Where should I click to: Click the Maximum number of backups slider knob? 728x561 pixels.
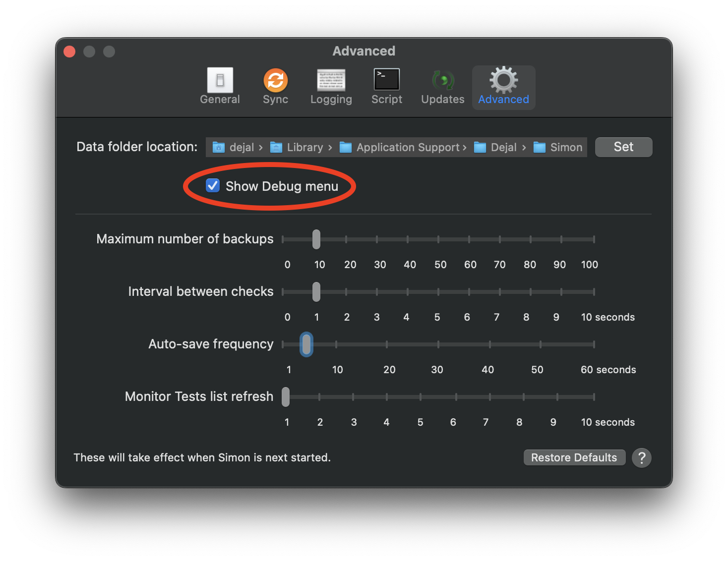316,239
